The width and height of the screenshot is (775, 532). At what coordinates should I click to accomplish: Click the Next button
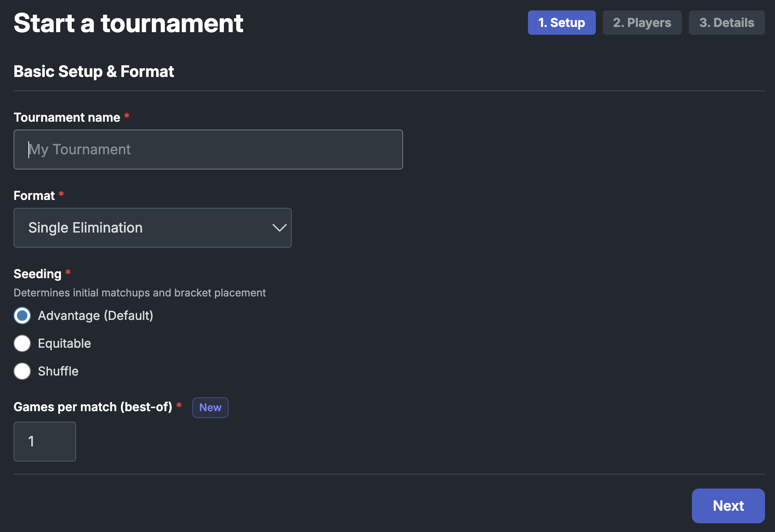728,506
